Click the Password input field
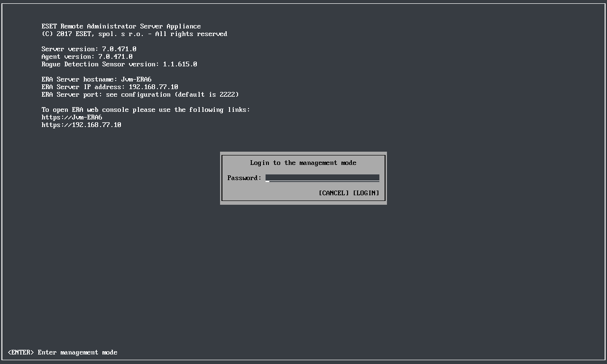The height and width of the screenshot is (364, 607). click(x=322, y=178)
